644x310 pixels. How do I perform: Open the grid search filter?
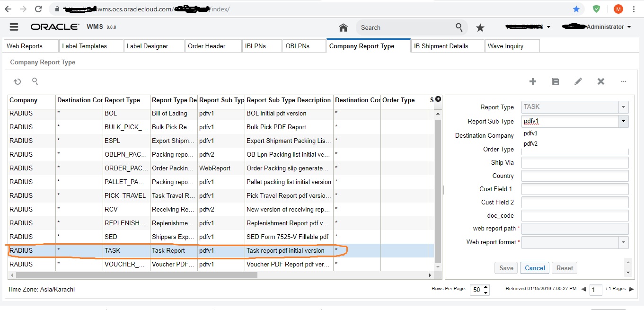35,81
